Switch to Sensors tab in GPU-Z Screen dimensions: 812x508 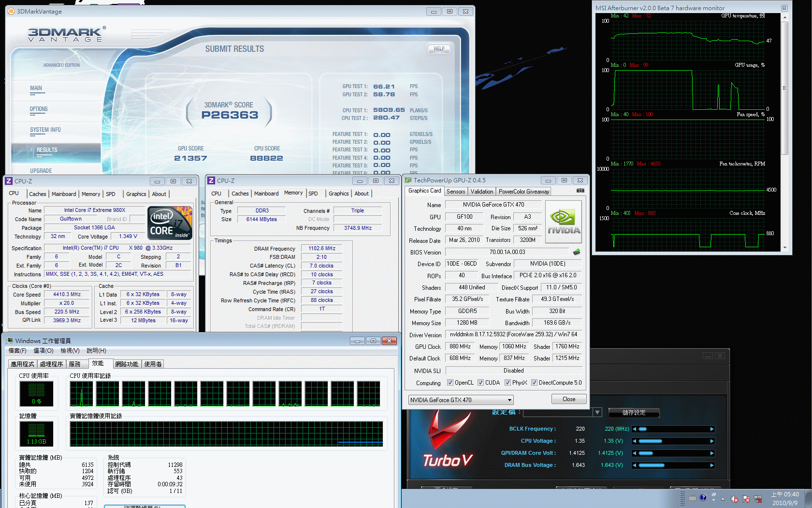456,192
